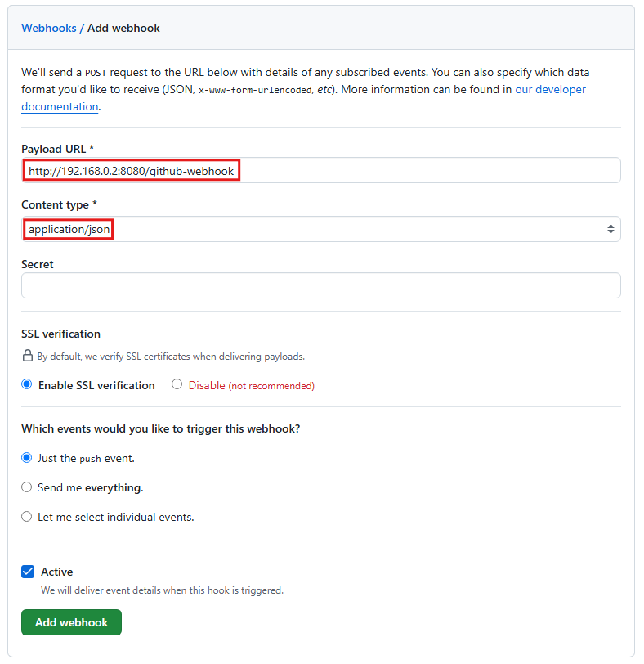Select Enable SSL verification radio button
The height and width of the screenshot is (664, 644).
coord(27,384)
